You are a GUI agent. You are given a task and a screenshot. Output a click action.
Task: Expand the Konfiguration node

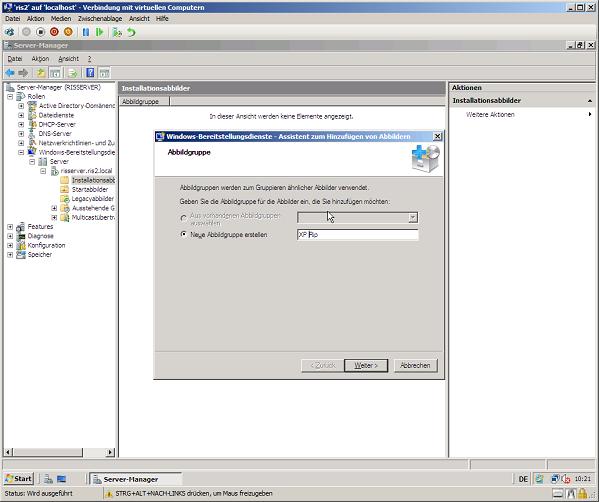[x=10, y=245]
